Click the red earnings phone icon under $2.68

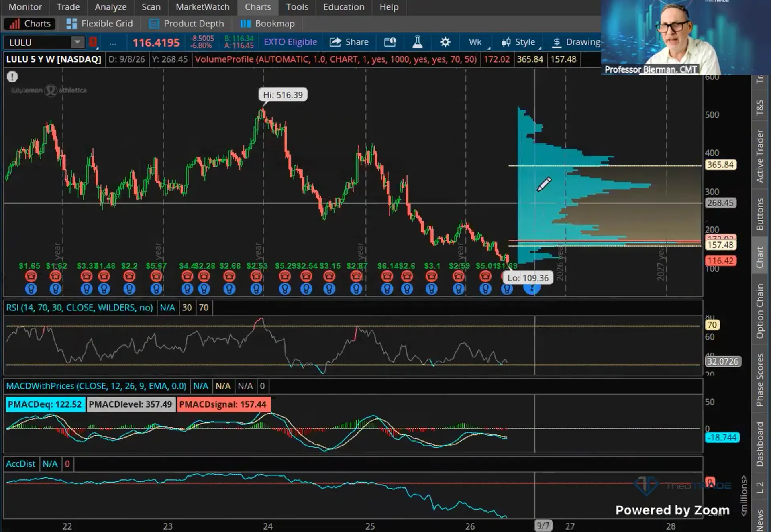click(229, 276)
